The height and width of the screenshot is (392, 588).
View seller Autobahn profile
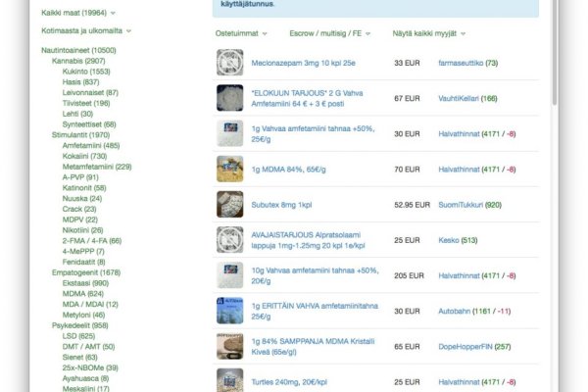(454, 311)
